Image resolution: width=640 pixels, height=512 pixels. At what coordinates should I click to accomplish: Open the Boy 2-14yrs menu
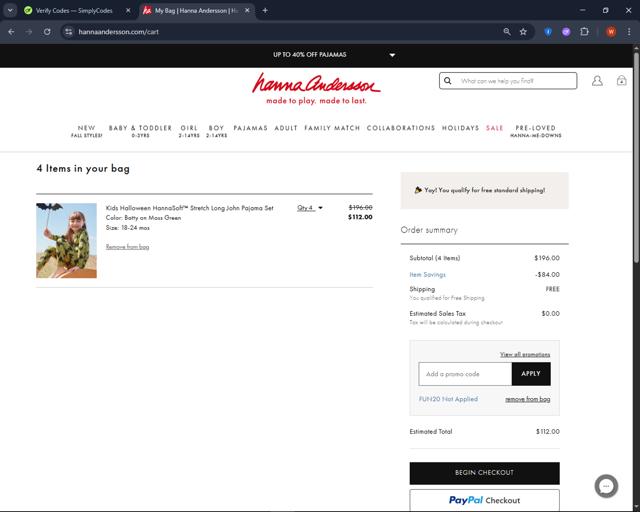coord(216,131)
